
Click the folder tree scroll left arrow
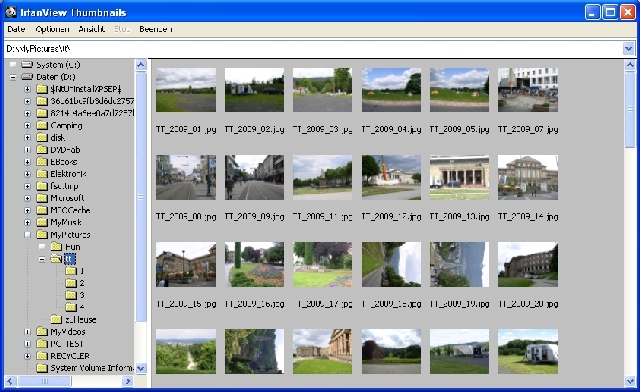tap(10, 381)
